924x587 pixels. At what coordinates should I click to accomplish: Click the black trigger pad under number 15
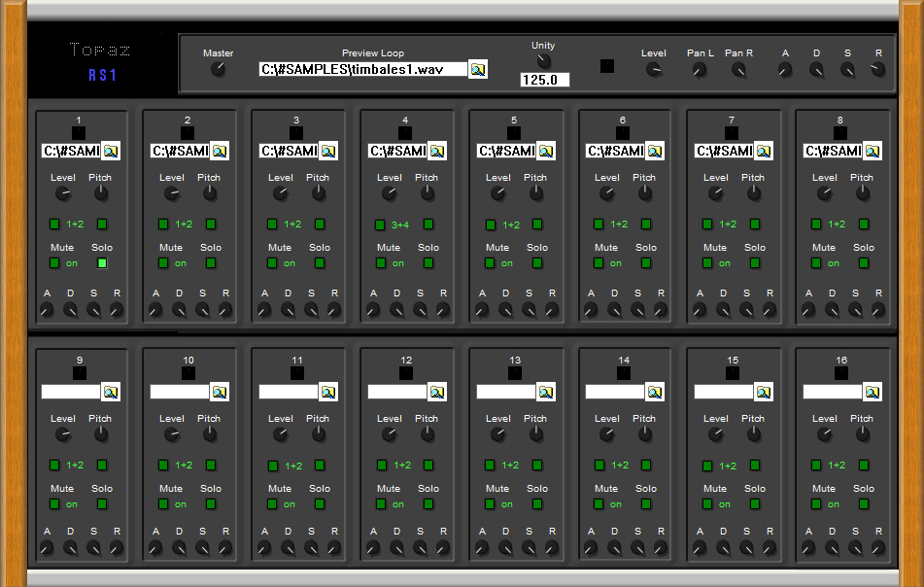(732, 373)
